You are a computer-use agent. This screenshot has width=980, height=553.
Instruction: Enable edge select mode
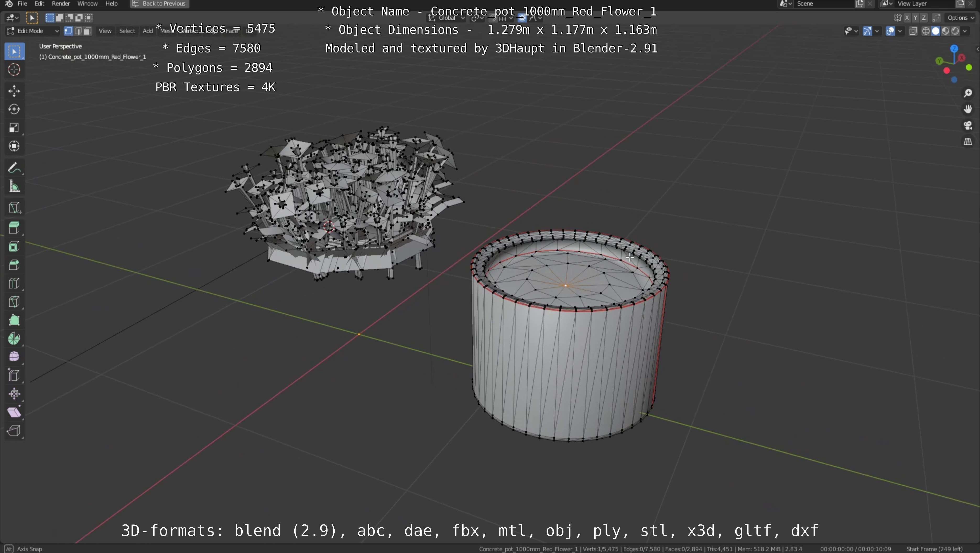point(78,31)
